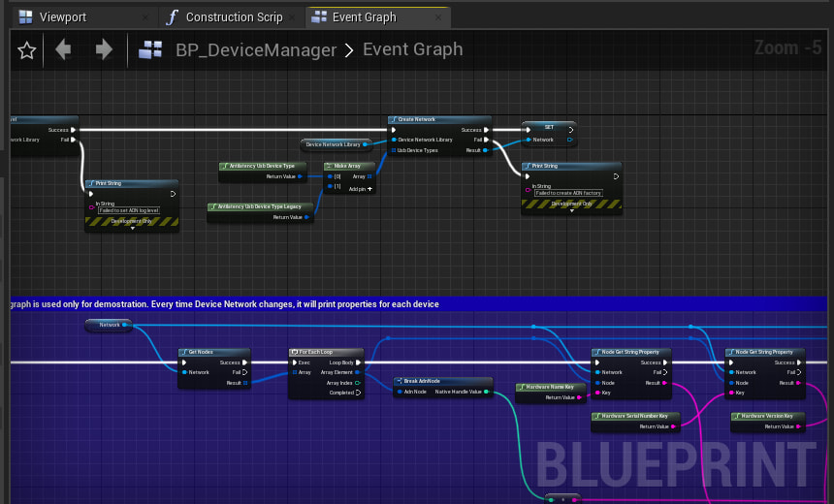Screen dimensions: 834x504
Task: Select the Get Nodes node header
Action: [213, 352]
